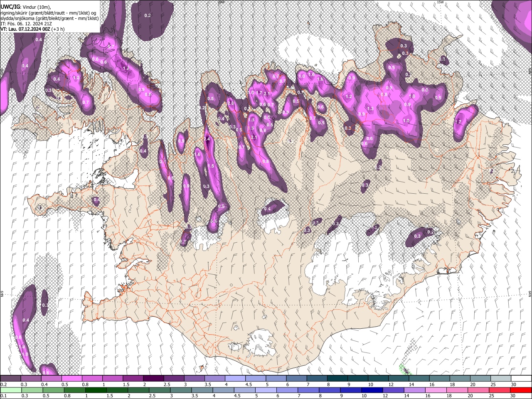Select the light lavender snow swatch starting at 4
Image resolution: width=532 pixels, height=399 pixels.
(x=235, y=379)
